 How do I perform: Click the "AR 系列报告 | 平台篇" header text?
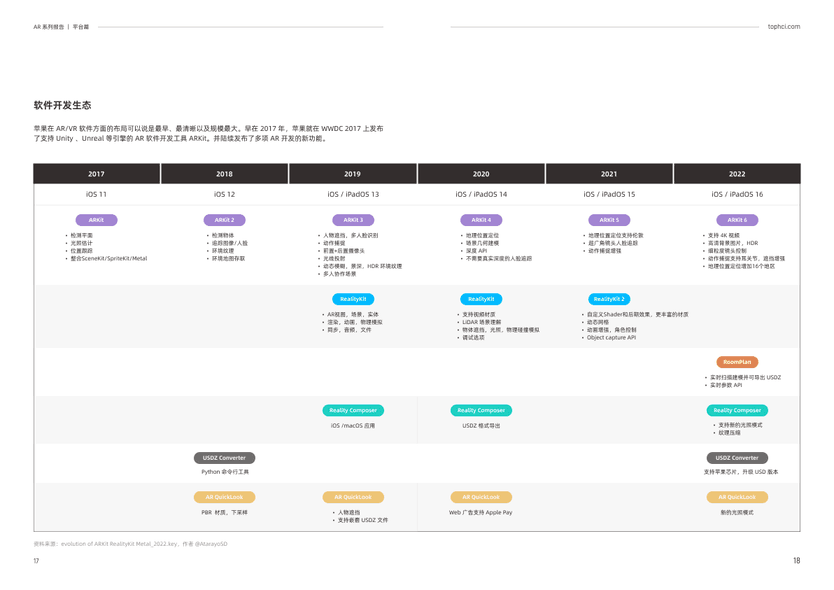pyautogui.click(x=61, y=27)
